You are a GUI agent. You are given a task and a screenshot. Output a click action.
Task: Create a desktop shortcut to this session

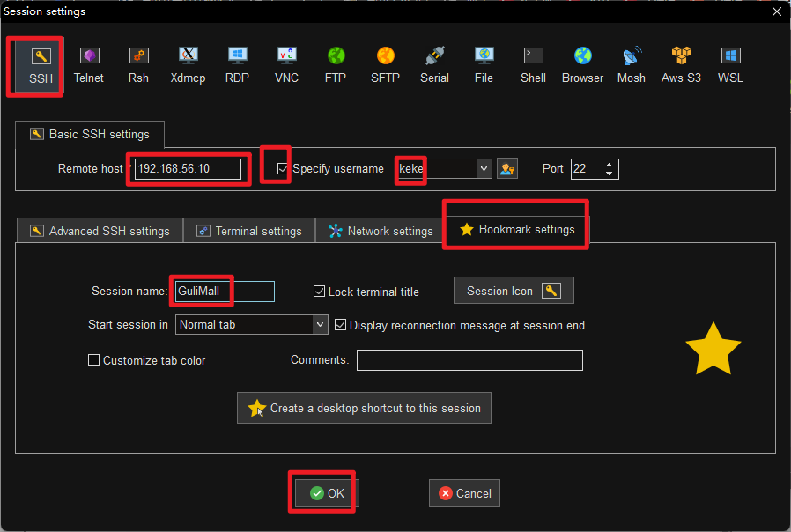point(364,408)
